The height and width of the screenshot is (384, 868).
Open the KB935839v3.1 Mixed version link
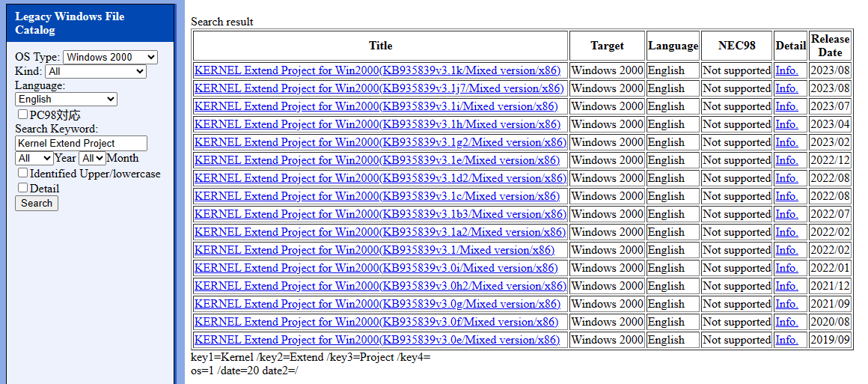click(374, 250)
